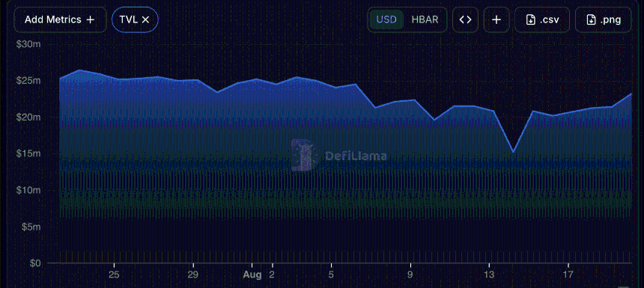The height and width of the screenshot is (288, 644).
Task: Click the 5 date label on x-axis
Action: tap(331, 275)
